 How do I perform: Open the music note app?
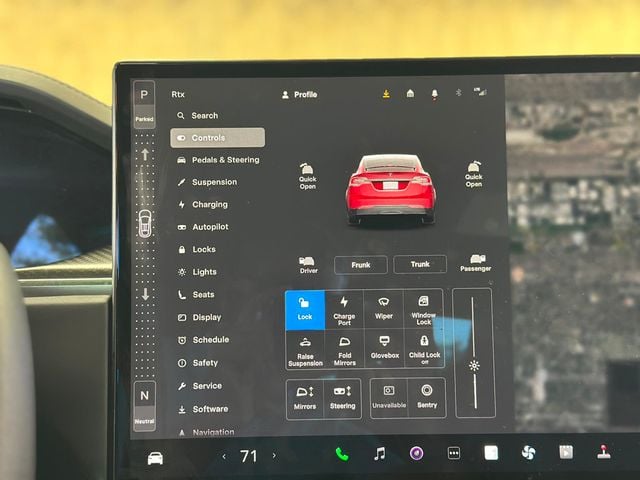click(x=379, y=454)
